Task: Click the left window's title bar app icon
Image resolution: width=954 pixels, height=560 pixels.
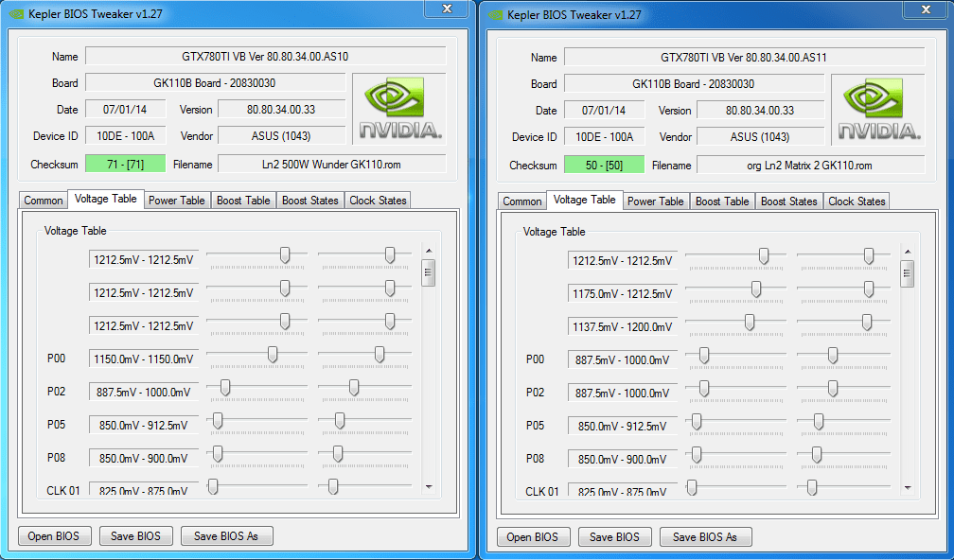Action: click(16, 14)
